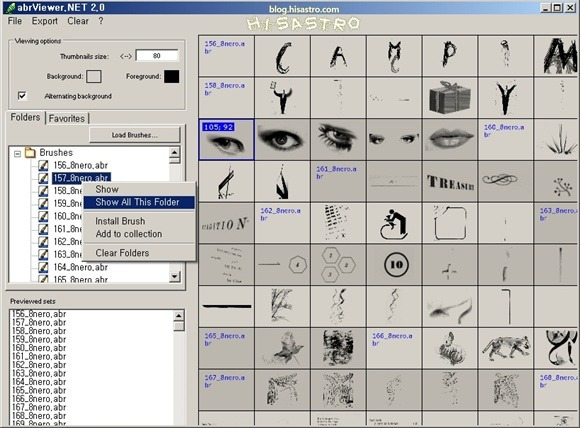This screenshot has height=428, width=580.
Task: Click the 156_8nero.abr brush file icon
Action: (43, 165)
